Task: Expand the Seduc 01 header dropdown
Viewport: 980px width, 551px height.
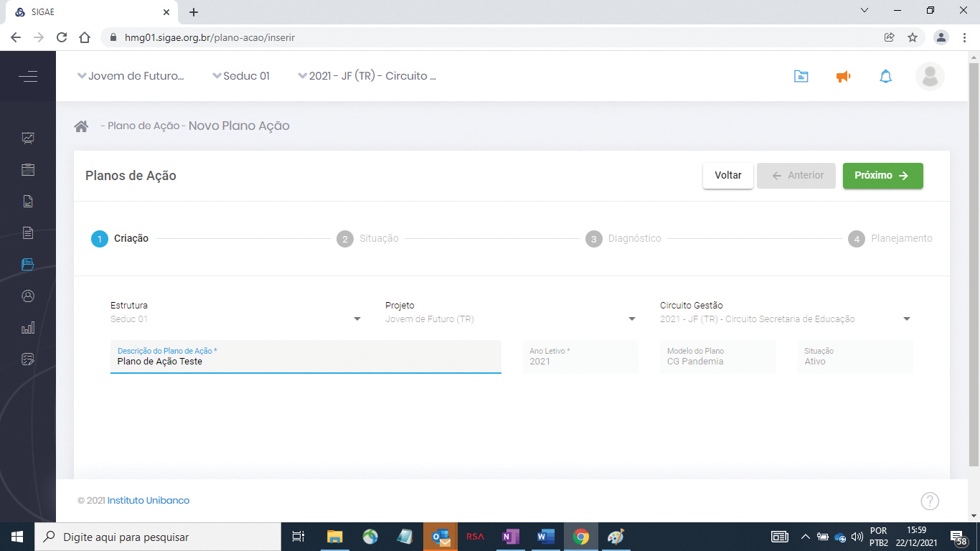Action: point(241,76)
